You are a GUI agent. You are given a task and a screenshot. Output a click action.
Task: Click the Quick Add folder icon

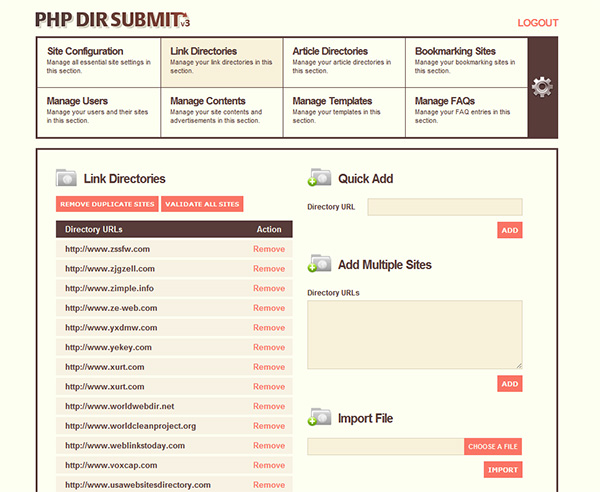point(319,178)
